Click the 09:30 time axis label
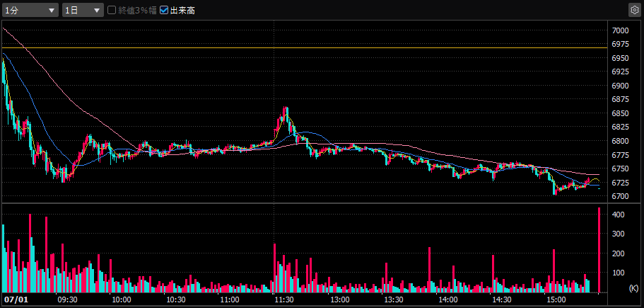The height and width of the screenshot is (308, 644). click(x=67, y=300)
